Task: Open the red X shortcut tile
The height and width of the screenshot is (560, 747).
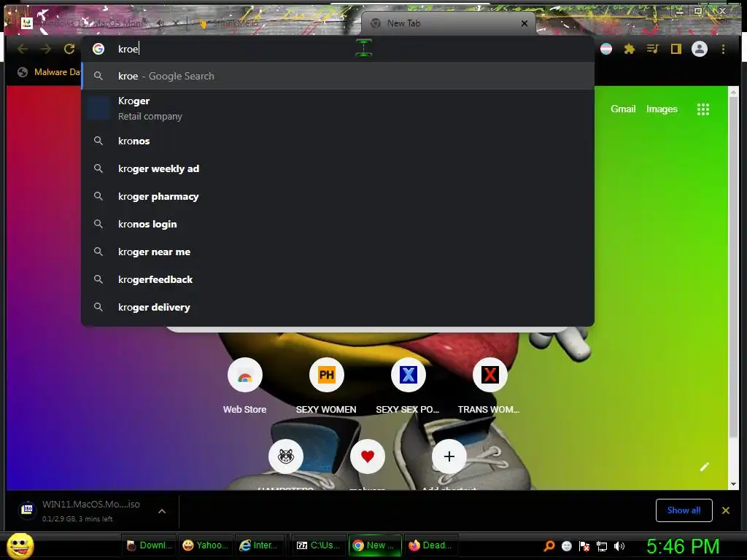Action: pyautogui.click(x=489, y=376)
